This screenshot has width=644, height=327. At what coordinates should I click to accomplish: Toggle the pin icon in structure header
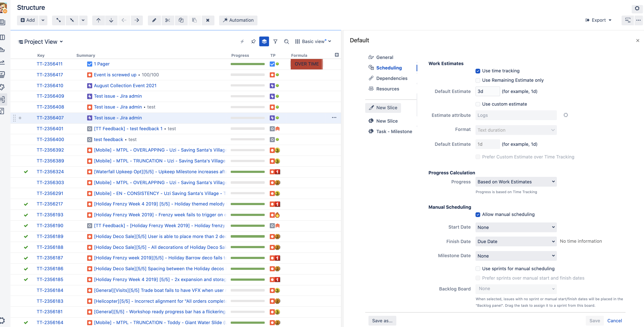click(253, 41)
